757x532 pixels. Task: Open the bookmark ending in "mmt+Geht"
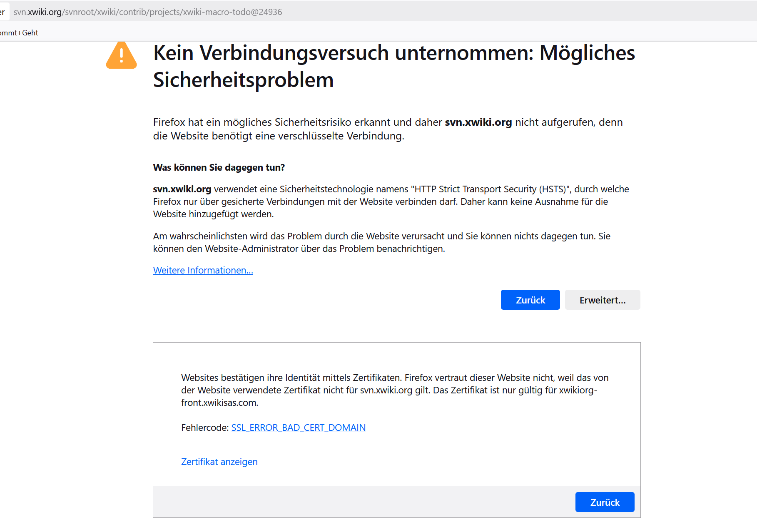19,33
